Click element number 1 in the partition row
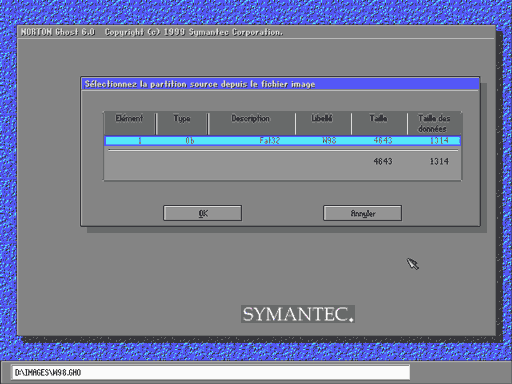The height and width of the screenshot is (384, 512). click(x=140, y=141)
